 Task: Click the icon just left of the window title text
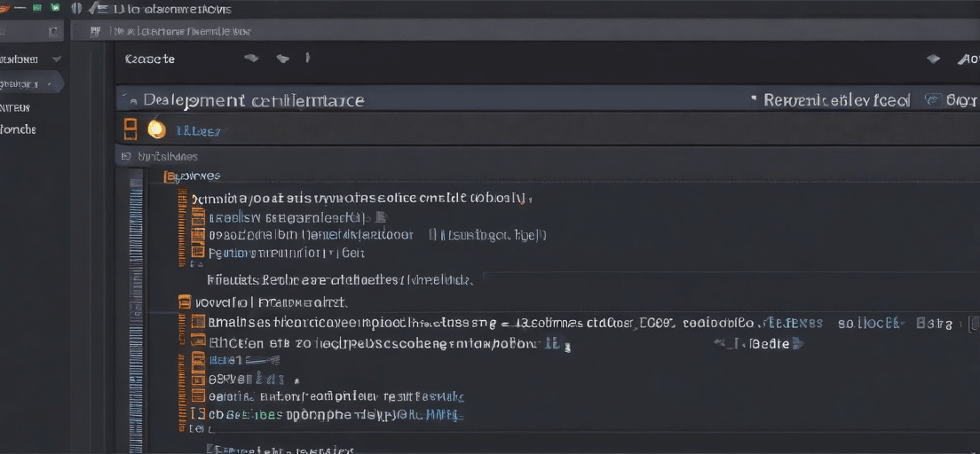coord(98,8)
